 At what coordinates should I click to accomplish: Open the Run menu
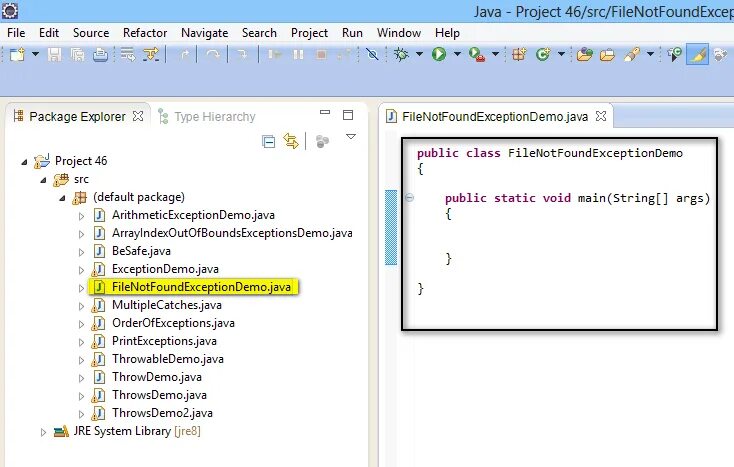point(352,33)
